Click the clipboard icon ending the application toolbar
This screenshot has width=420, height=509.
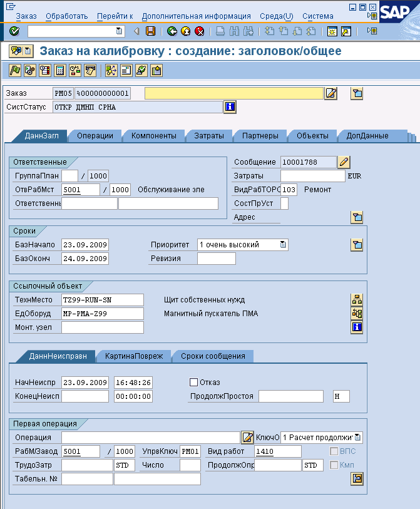click(156, 71)
